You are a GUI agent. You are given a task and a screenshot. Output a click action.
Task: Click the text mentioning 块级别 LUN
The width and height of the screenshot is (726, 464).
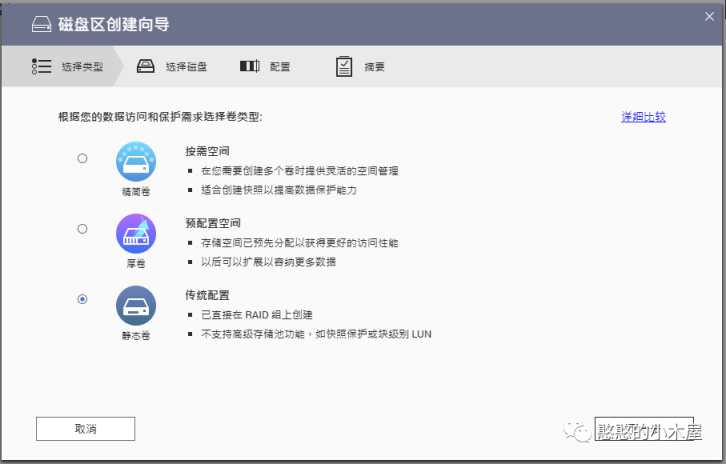click(316, 334)
